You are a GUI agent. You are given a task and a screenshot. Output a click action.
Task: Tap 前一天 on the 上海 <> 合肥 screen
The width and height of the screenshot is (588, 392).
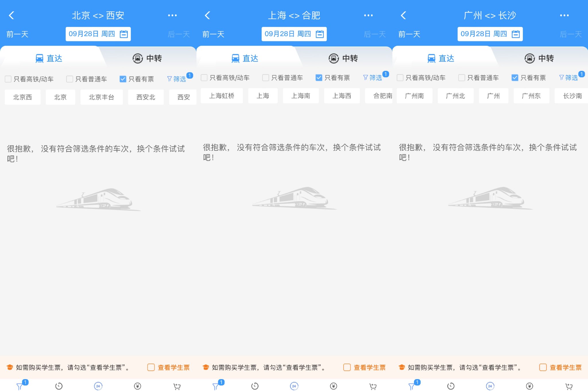click(x=213, y=34)
